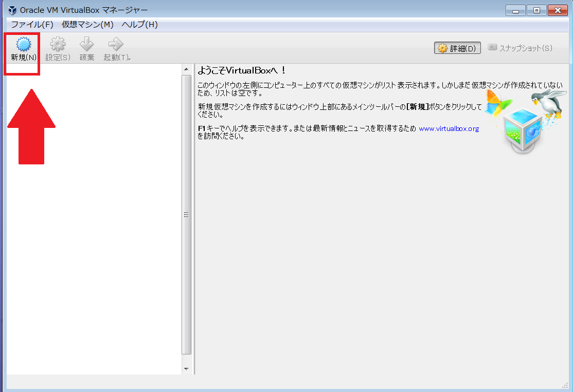Click the 起動(T) start arrow icon

pyautogui.click(x=116, y=44)
